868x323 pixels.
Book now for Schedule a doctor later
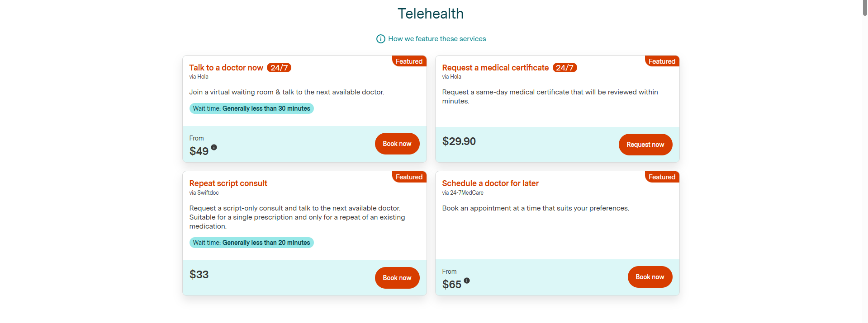[x=650, y=277]
